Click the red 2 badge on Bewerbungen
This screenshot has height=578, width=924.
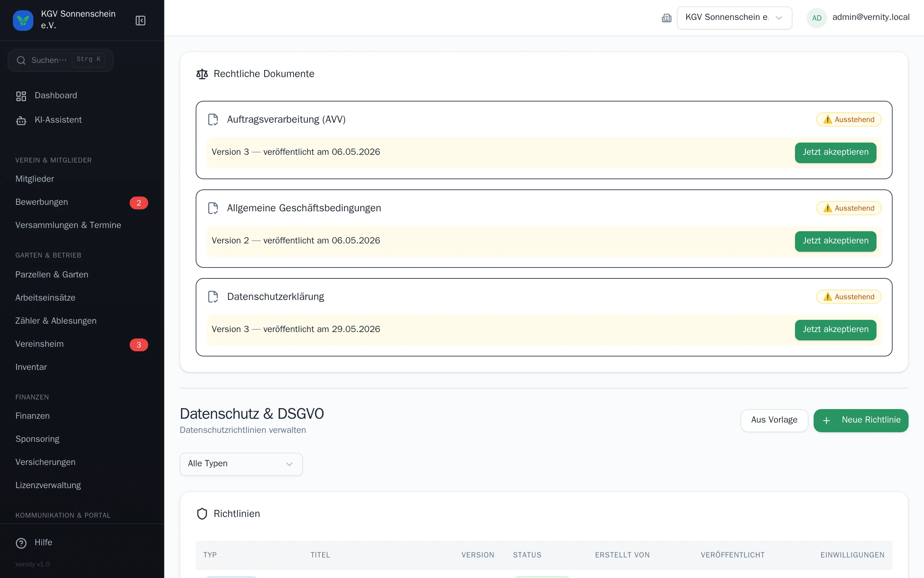point(139,203)
